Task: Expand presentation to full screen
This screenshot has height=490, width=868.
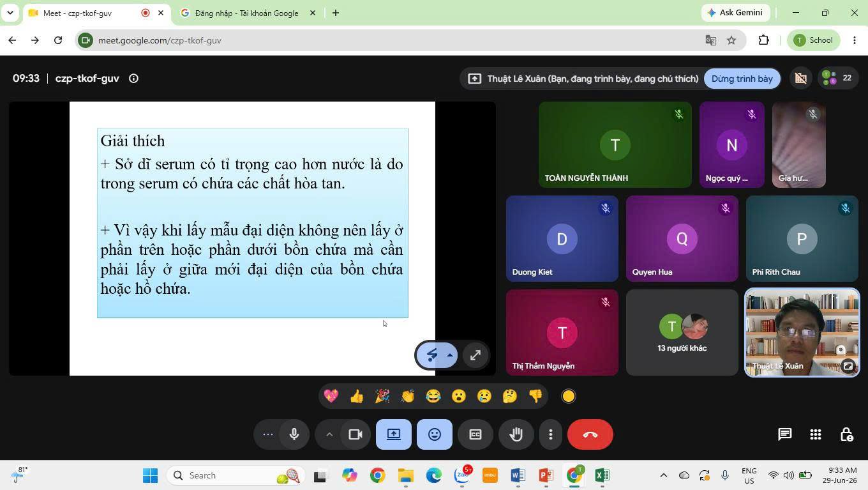Action: click(x=475, y=356)
